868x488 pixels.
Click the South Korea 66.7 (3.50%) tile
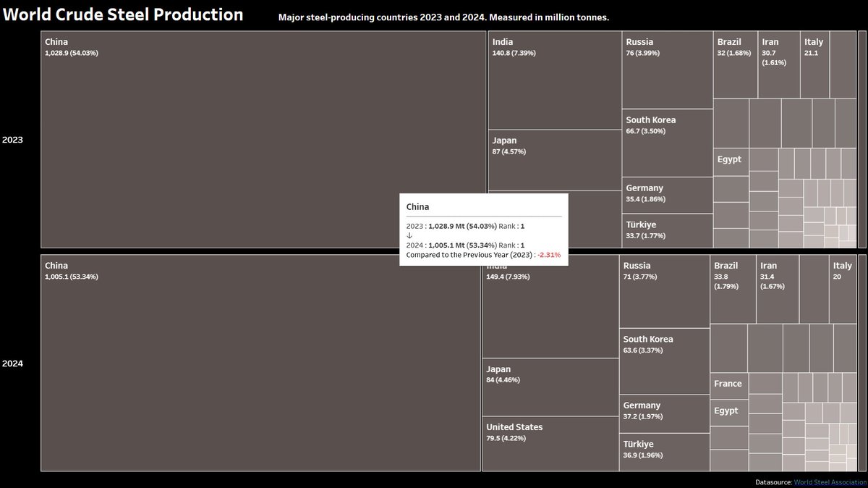click(x=668, y=143)
